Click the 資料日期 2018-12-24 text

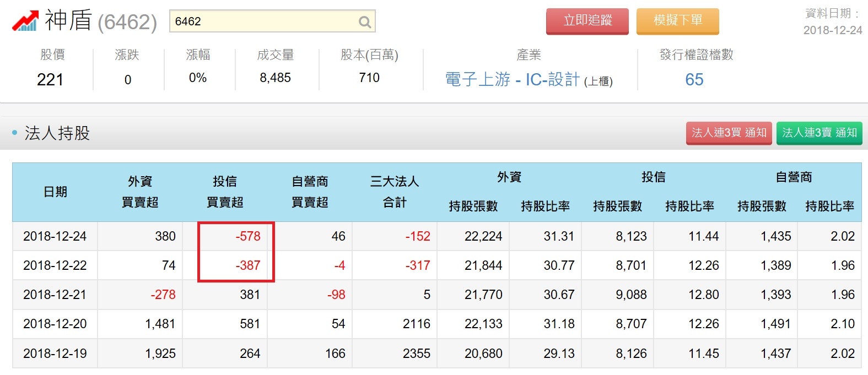point(833,22)
